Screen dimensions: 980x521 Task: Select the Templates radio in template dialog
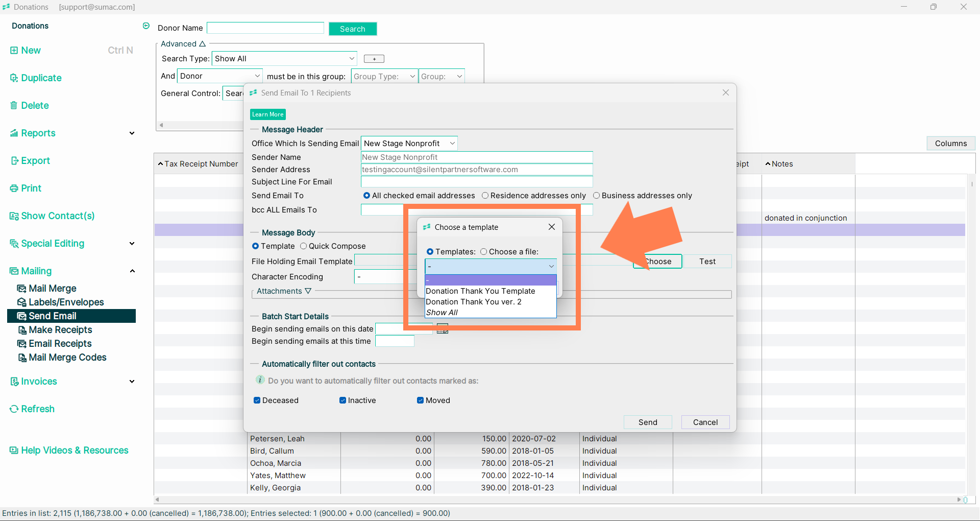pos(430,252)
